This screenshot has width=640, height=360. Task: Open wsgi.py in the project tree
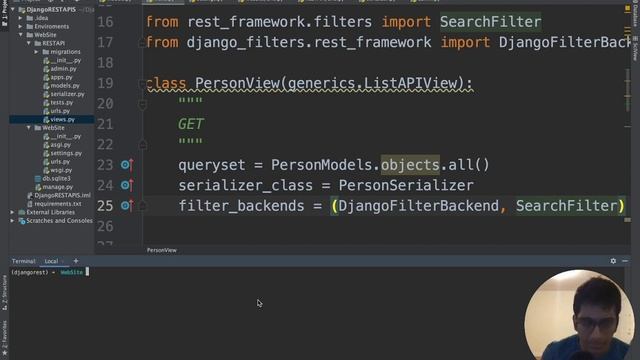[x=61, y=170]
